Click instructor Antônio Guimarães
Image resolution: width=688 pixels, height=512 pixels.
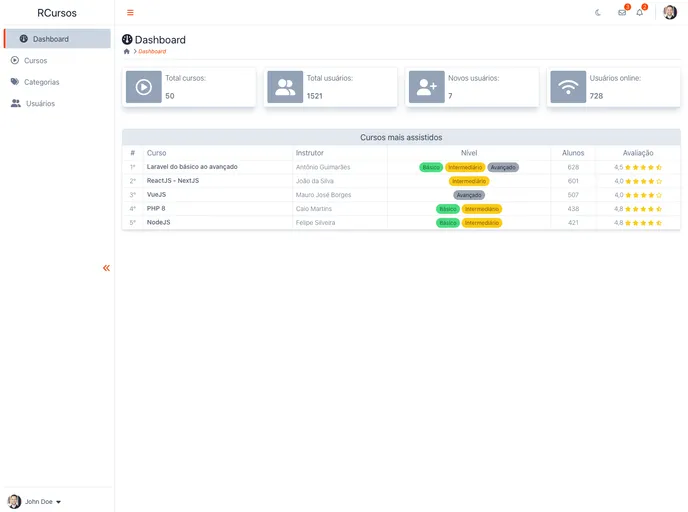(x=323, y=167)
